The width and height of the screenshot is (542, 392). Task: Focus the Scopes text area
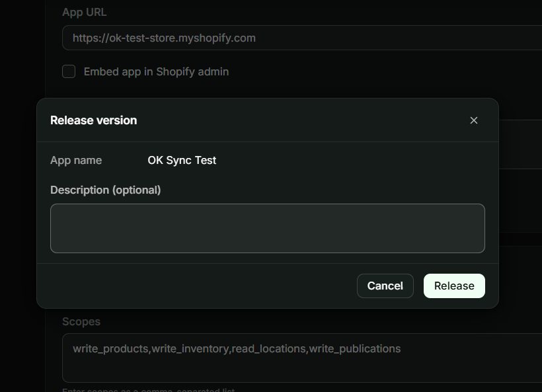tap(302, 358)
